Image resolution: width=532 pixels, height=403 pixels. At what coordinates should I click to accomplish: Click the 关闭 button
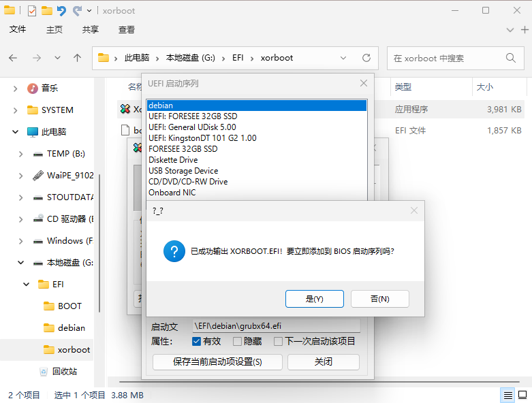pyautogui.click(x=323, y=362)
